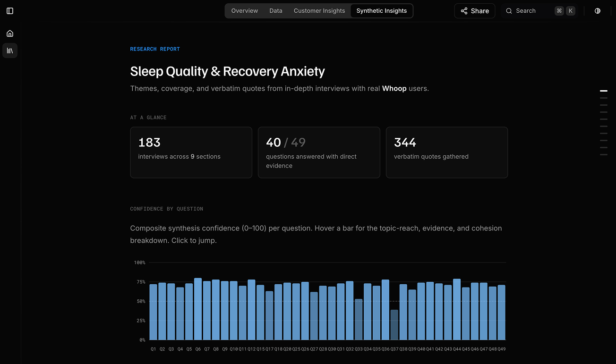The height and width of the screenshot is (364, 616).
Task: Open the 183 interviews stat card
Action: pos(191,152)
